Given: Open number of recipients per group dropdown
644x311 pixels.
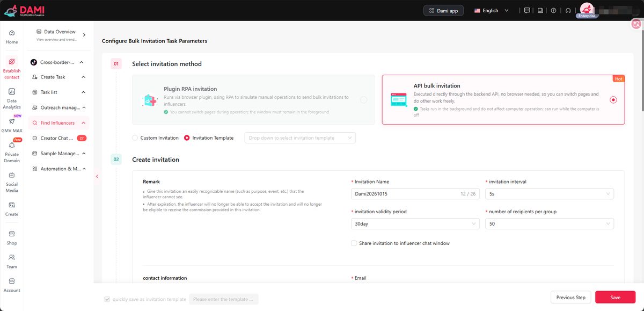Looking at the screenshot, I should tap(550, 223).
